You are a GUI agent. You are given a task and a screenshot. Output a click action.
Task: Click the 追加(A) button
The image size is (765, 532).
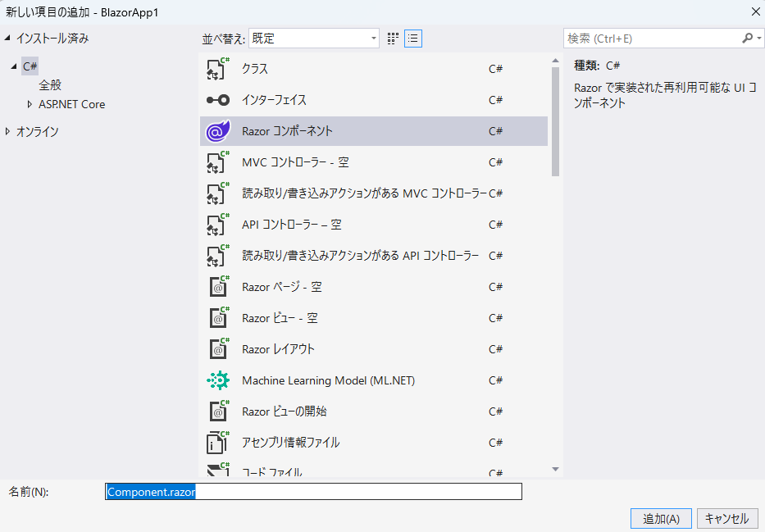click(661, 519)
